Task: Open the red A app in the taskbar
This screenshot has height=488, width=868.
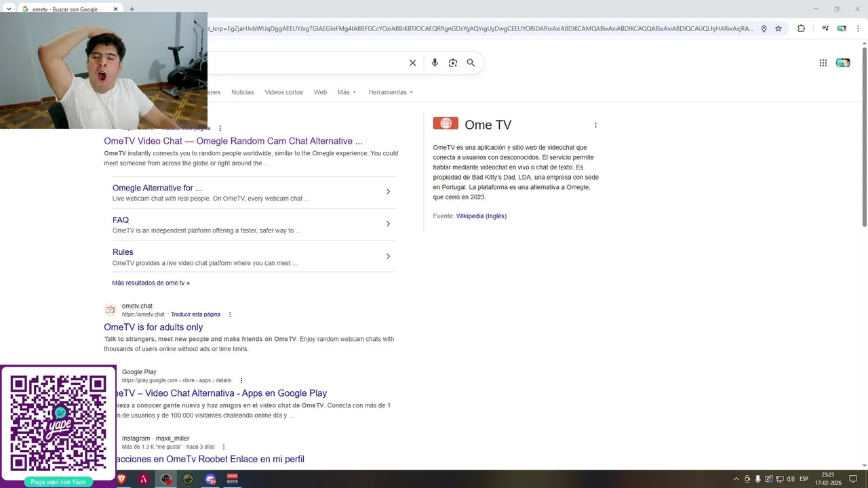Action: [x=144, y=479]
